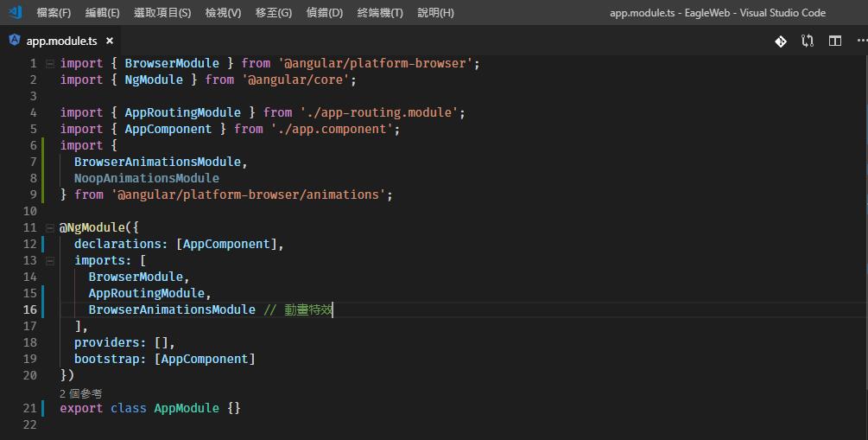Collapse the @NgModule fold at line 11
Image resolution: width=868 pixels, height=440 pixels.
coord(50,227)
